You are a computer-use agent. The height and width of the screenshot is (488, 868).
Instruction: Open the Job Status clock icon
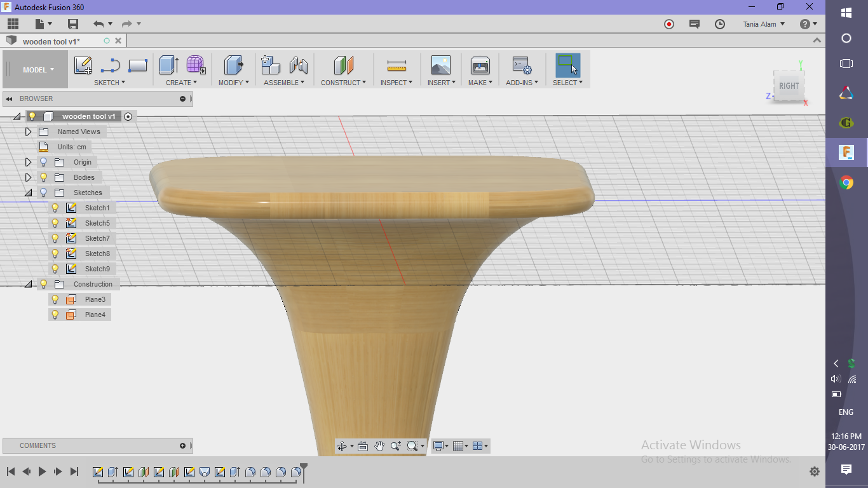point(720,24)
